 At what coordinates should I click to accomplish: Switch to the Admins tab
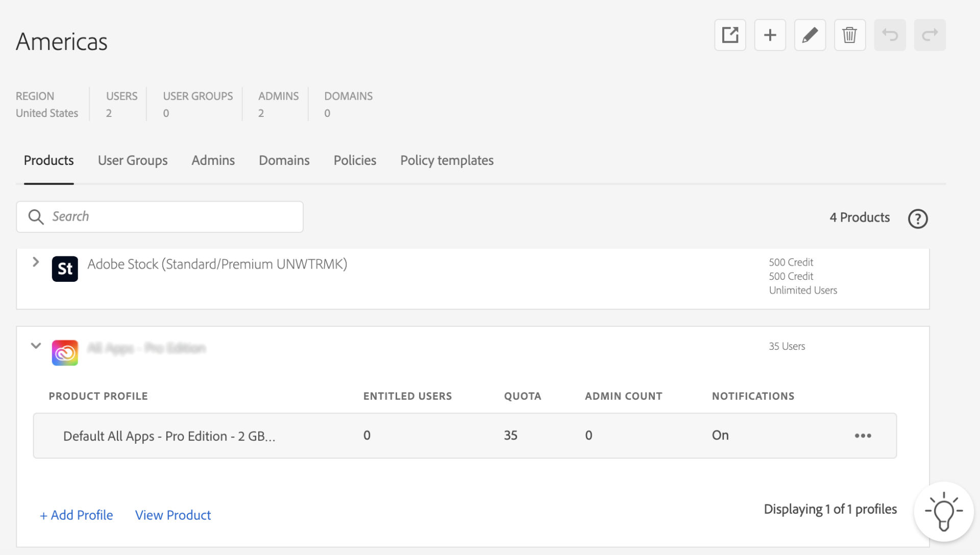(213, 160)
